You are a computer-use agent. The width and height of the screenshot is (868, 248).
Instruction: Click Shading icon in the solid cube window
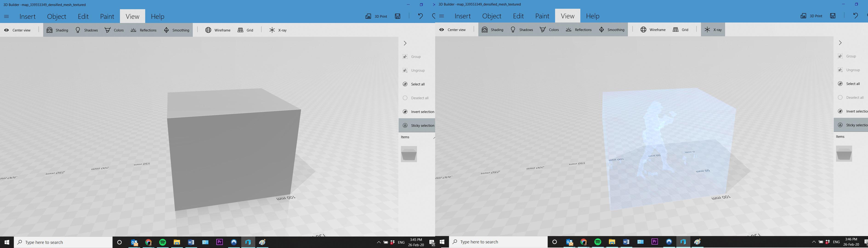coord(50,30)
